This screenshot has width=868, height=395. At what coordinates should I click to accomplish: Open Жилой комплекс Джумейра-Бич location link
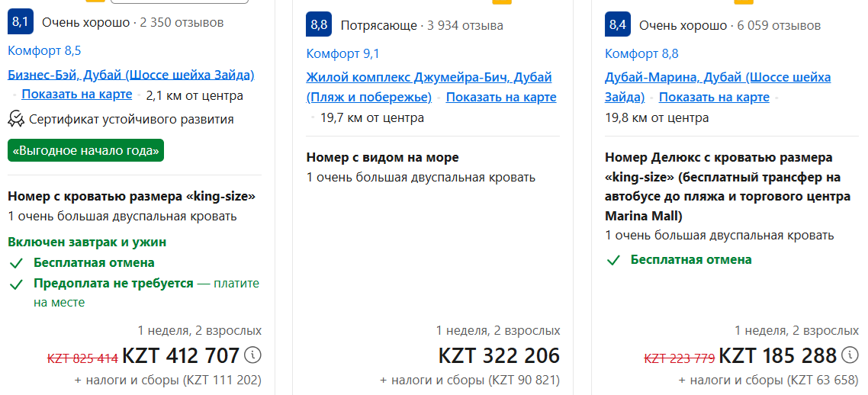pos(429,78)
